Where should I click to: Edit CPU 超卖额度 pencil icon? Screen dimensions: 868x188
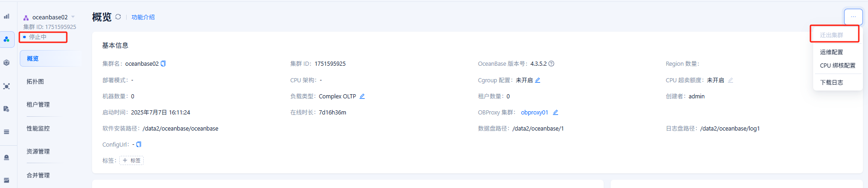[730, 80]
